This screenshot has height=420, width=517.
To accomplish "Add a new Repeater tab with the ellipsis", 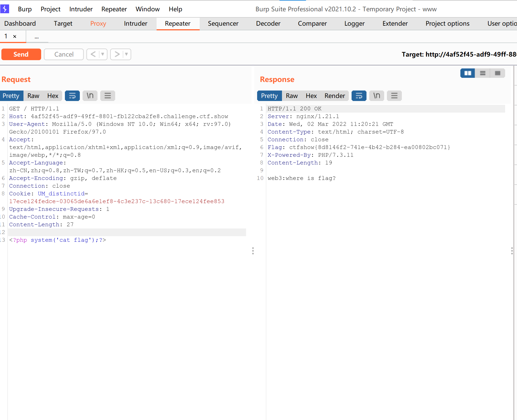I will coord(37,36).
